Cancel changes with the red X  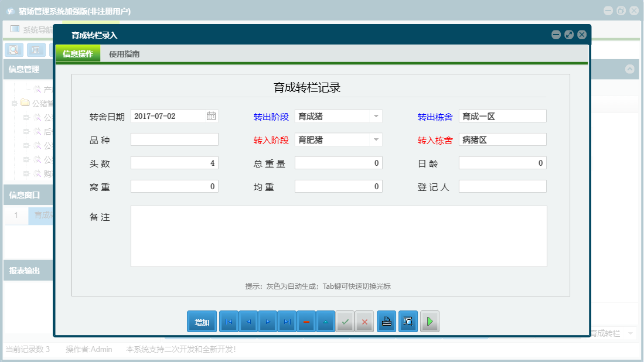click(364, 321)
